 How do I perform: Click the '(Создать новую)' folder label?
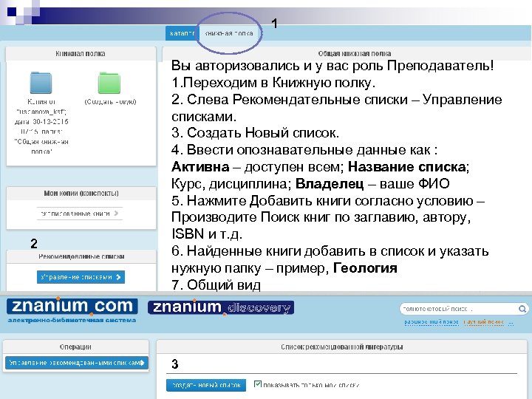tap(110, 101)
